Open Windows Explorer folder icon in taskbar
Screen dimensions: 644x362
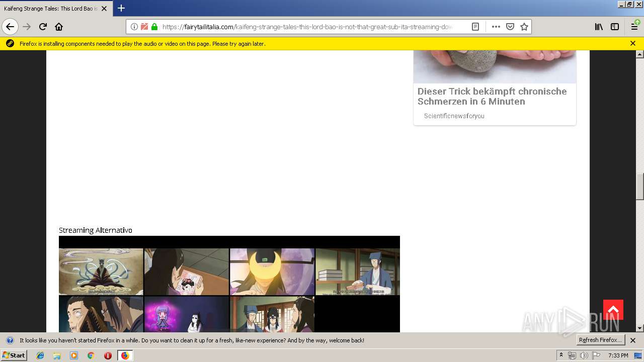[57, 355]
